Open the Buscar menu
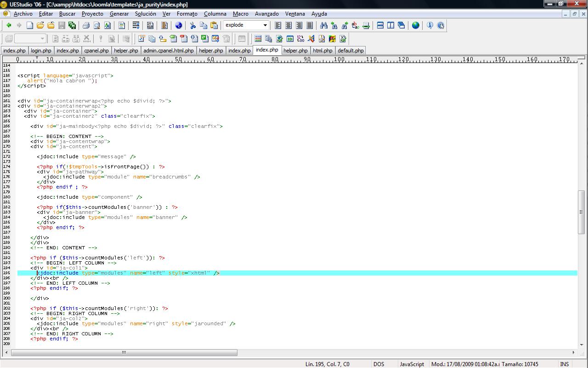The image size is (588, 368). 67,14
